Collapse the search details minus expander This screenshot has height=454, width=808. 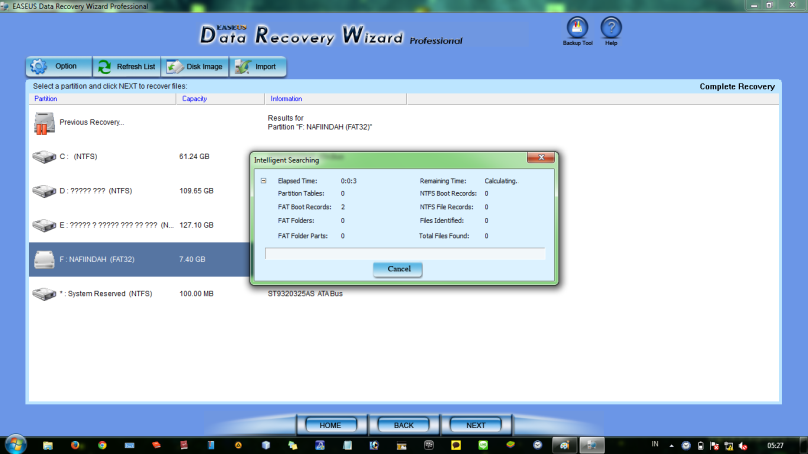point(263,181)
